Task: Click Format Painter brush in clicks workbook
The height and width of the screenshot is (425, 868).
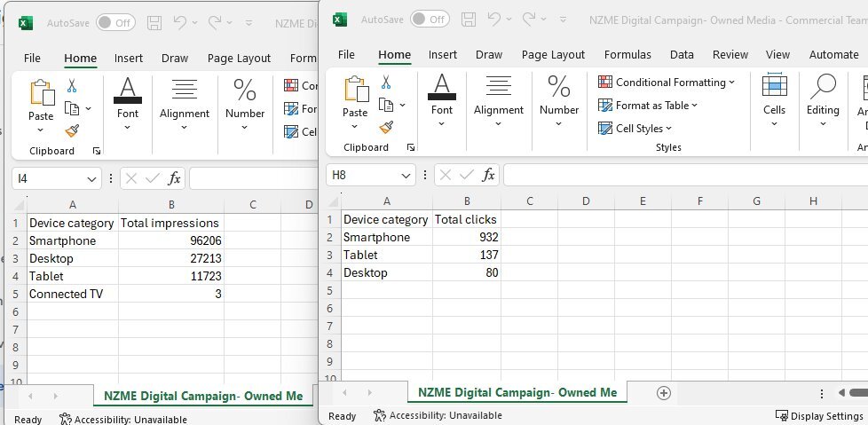Action: [386, 127]
